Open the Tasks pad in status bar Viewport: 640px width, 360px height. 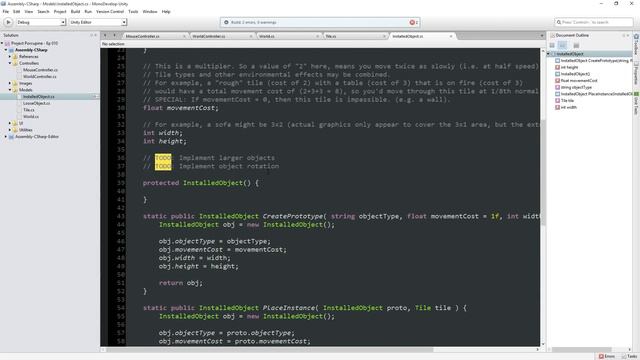pos(629,356)
